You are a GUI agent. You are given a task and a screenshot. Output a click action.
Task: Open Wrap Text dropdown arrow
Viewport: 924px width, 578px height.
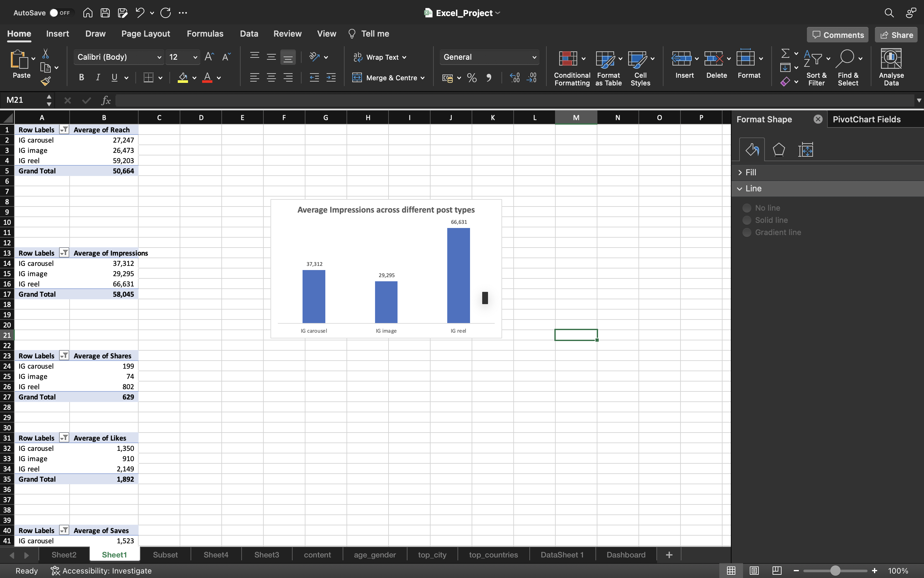tap(404, 57)
